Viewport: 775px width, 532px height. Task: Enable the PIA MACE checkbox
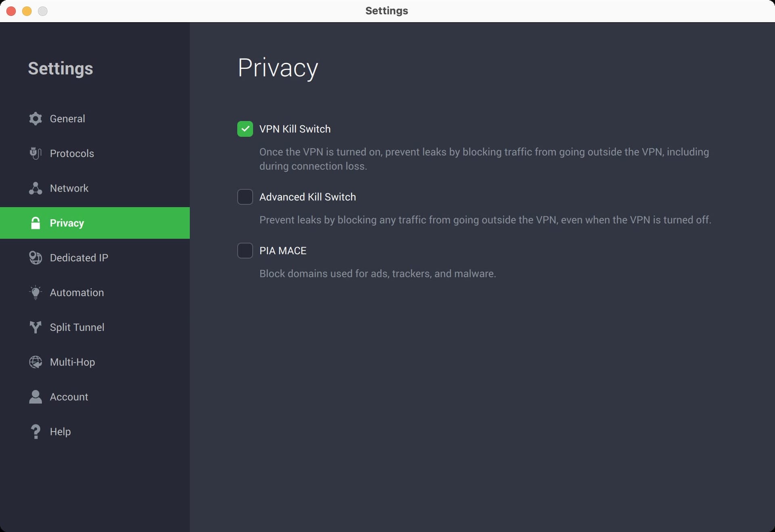pos(245,251)
